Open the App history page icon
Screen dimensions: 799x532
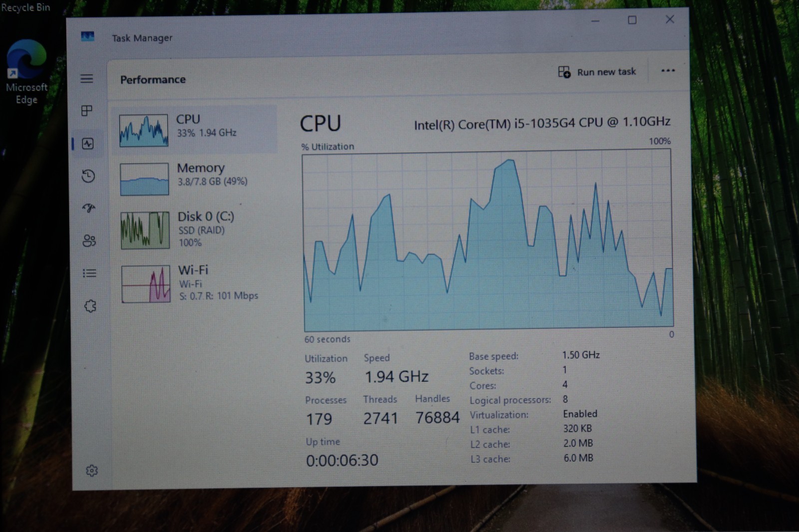coord(88,176)
